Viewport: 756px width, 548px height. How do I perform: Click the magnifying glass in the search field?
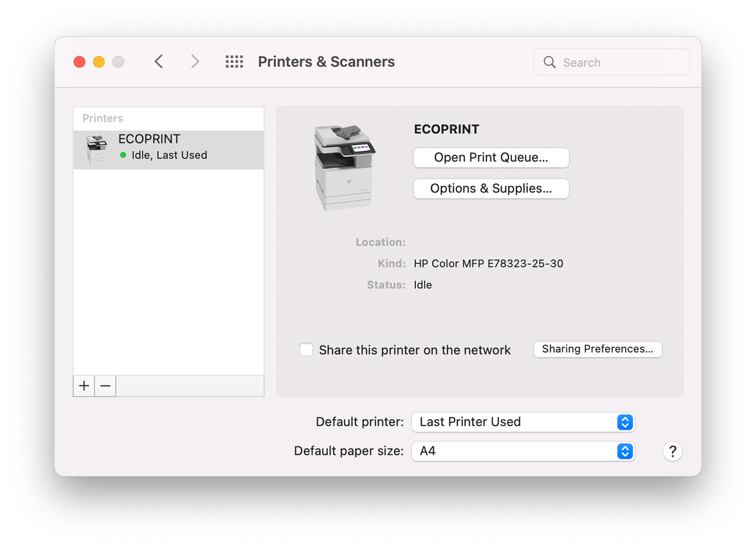point(549,62)
